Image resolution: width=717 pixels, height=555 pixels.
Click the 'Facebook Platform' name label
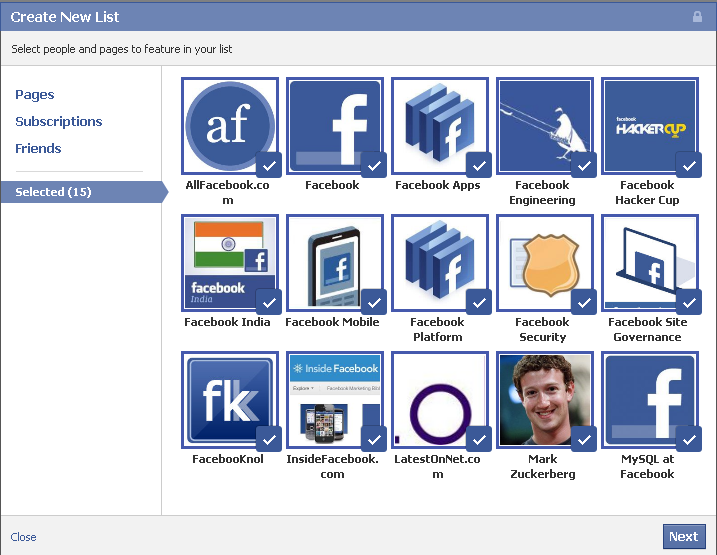tap(438, 330)
